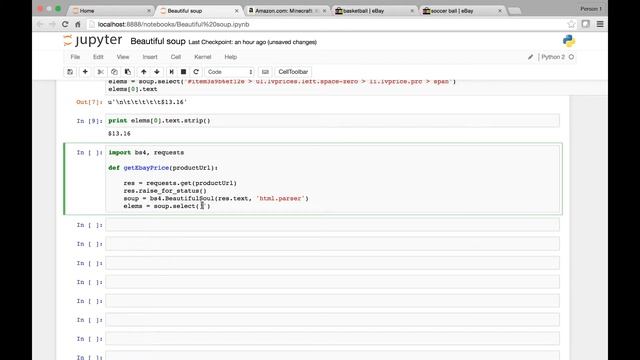Click the Jupyter logo
The image size is (640, 360).
(x=93, y=40)
